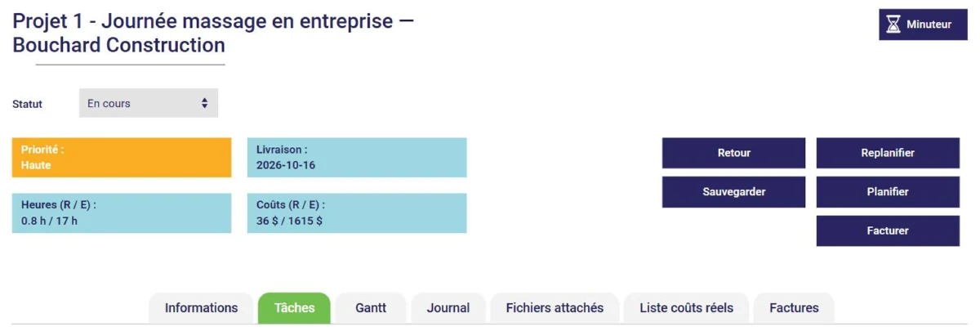980x331 pixels.
Task: Go to the Factures tab
Action: (794, 308)
